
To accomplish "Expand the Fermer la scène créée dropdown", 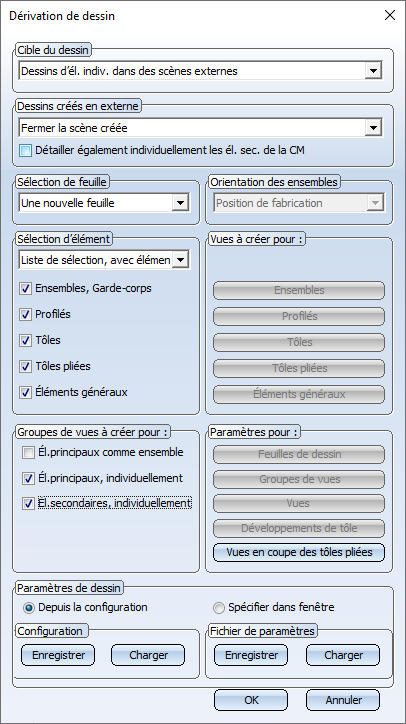I will [200, 127].
